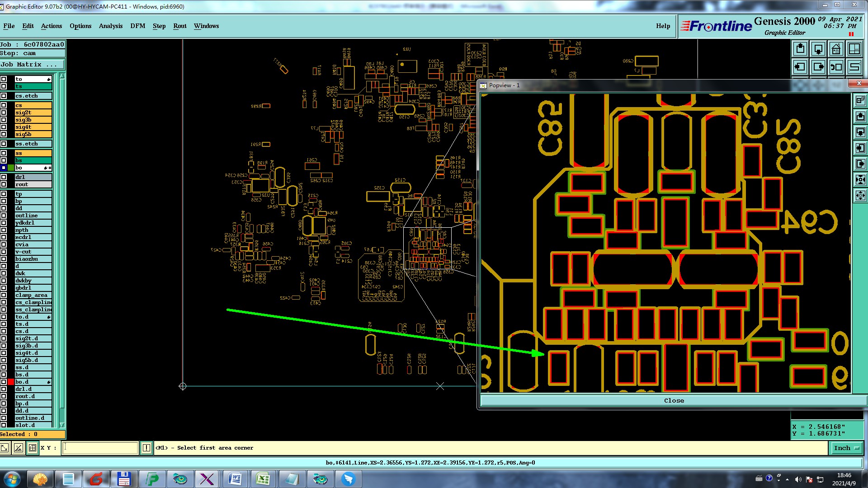Select the biaozhu layer name
Image resolution: width=868 pixels, height=488 pixels.
[33, 259]
